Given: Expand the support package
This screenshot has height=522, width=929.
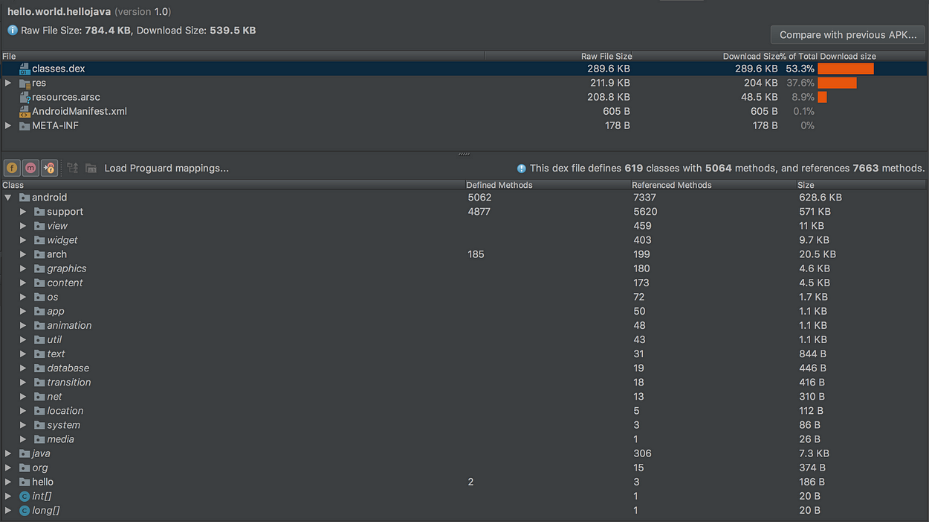Looking at the screenshot, I should pyautogui.click(x=23, y=212).
